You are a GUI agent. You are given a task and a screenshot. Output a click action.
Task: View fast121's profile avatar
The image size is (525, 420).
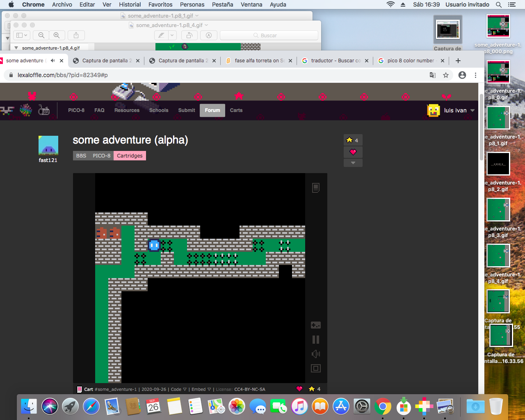[48, 146]
